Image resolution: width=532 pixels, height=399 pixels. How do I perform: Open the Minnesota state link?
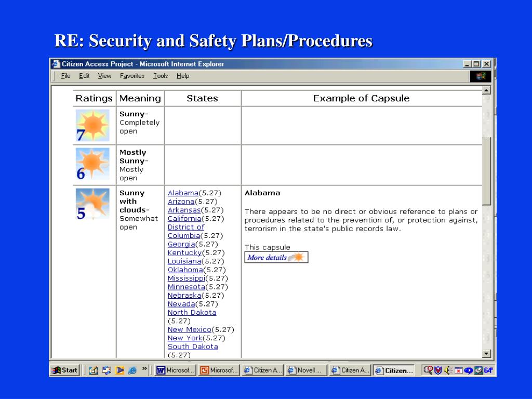coord(187,287)
